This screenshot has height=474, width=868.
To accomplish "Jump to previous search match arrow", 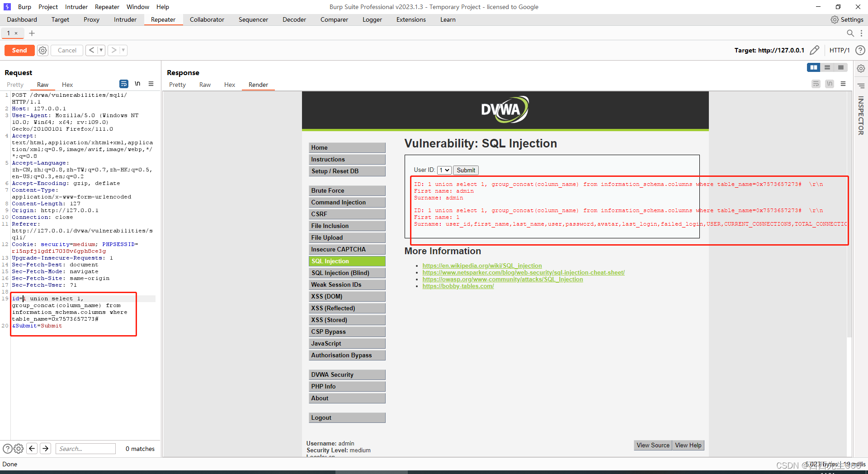I will pos(32,448).
